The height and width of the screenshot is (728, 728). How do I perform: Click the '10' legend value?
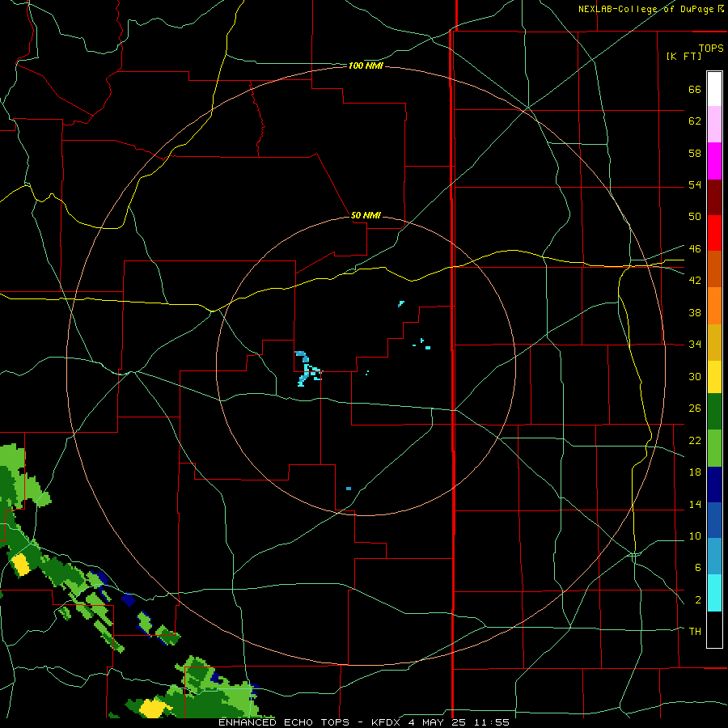click(x=695, y=535)
